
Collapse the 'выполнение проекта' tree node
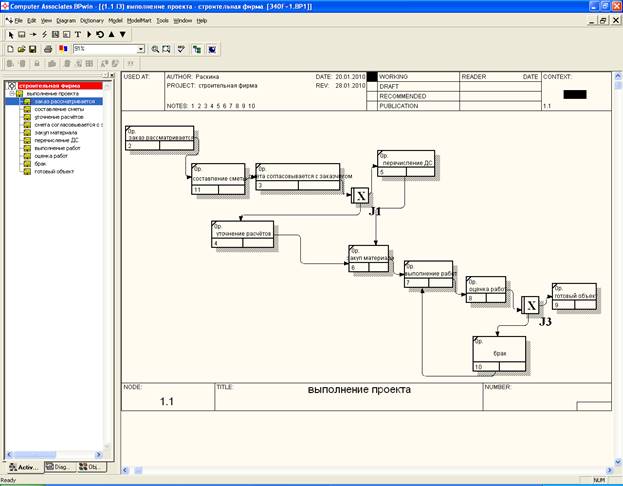pos(12,94)
